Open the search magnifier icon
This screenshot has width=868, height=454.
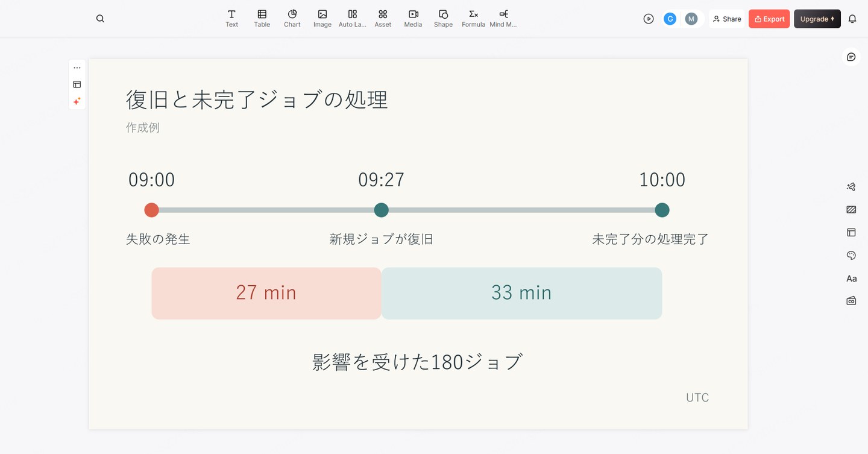pos(100,19)
